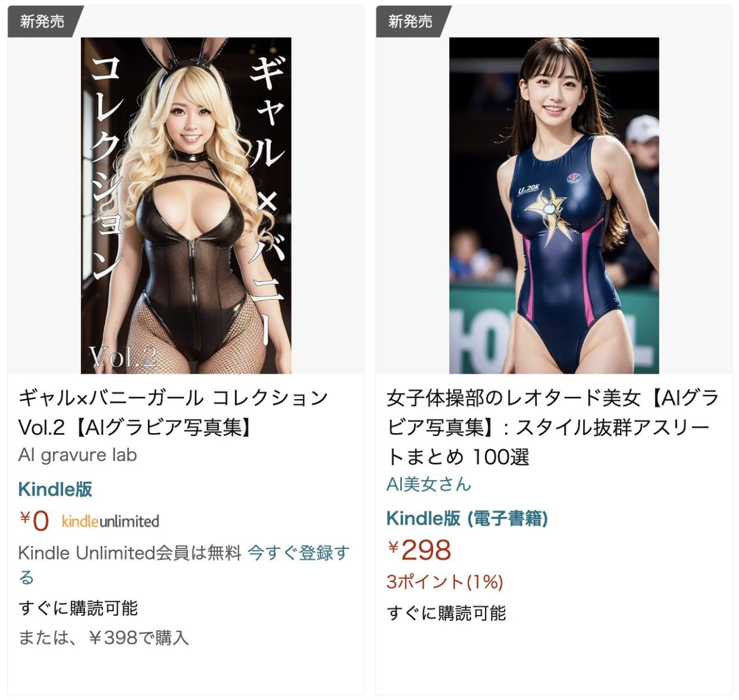Click すぐに購読可能 under the ¥298 listing
The width and height of the screenshot is (739, 700).
coord(446,613)
